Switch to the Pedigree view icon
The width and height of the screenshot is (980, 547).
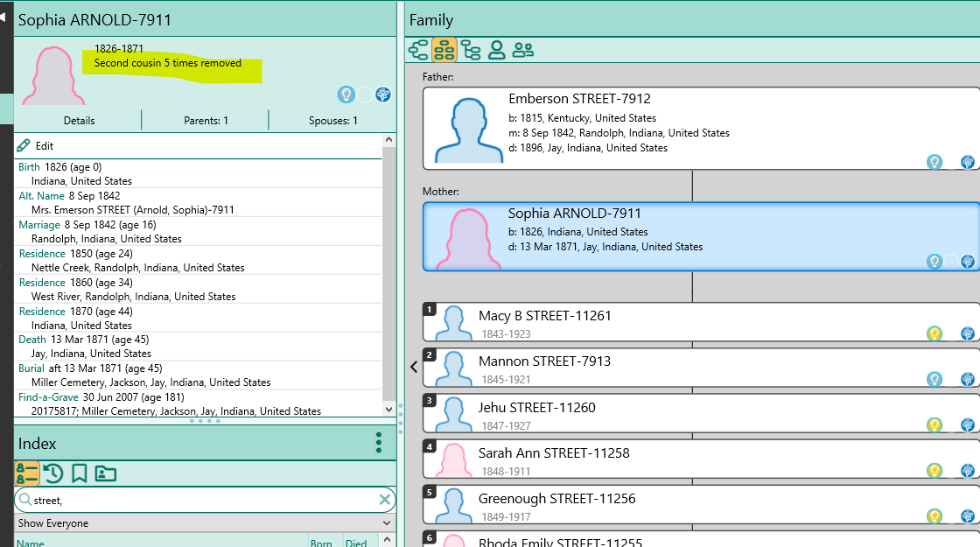point(419,50)
